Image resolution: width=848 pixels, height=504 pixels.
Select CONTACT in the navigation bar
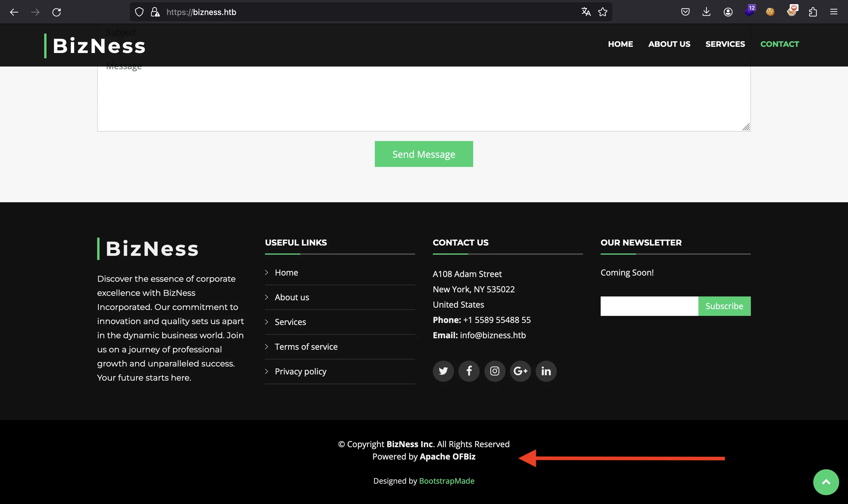tap(779, 44)
